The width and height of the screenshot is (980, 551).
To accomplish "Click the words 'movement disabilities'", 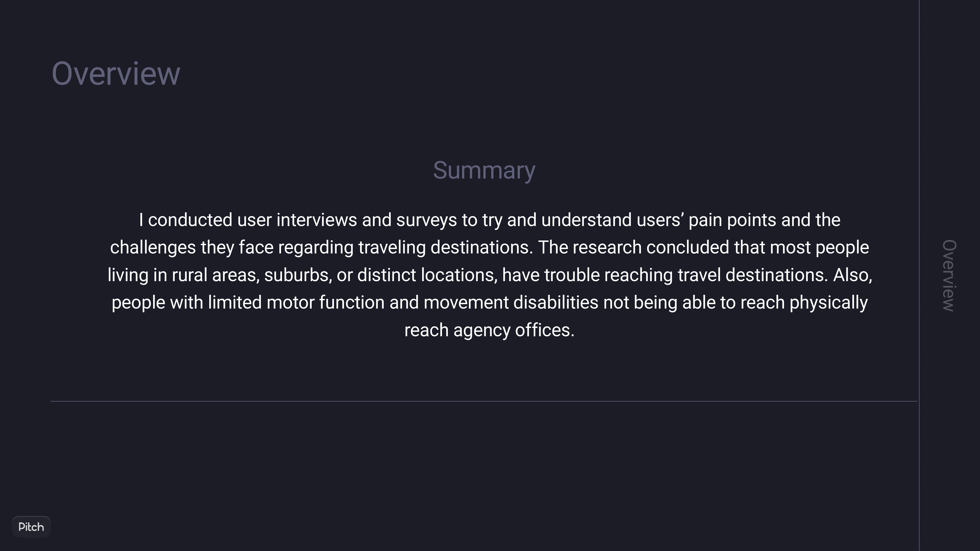I will (511, 303).
